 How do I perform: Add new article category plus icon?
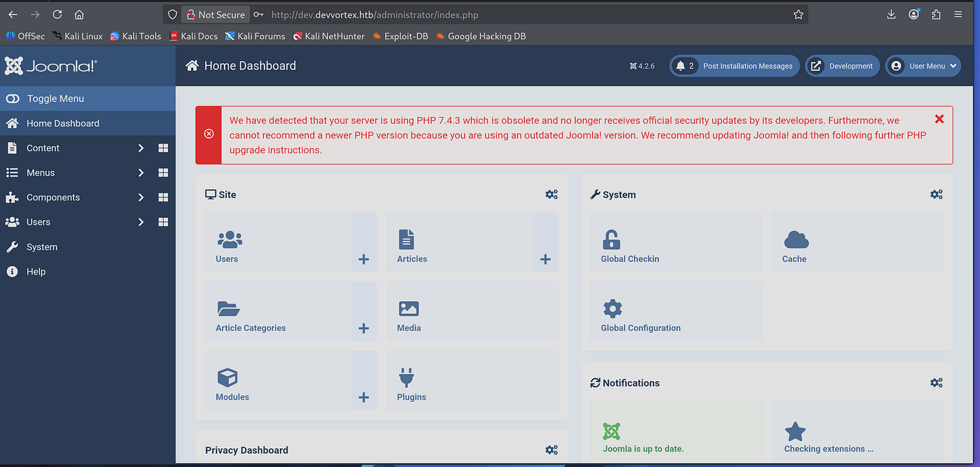pos(364,328)
